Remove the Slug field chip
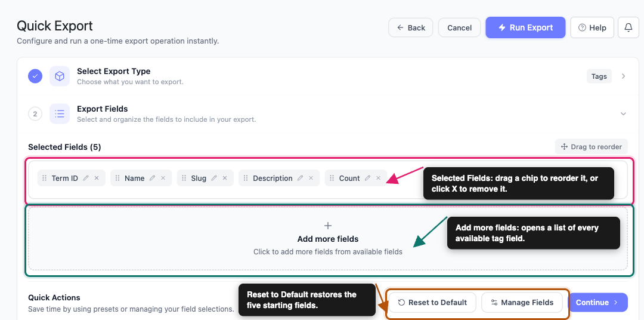Viewport: 644px width, 320px height. click(x=225, y=178)
